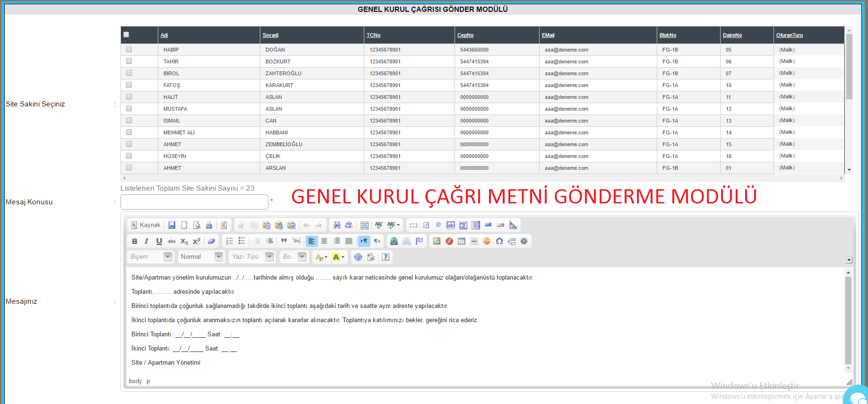Sort residents by BlokNo header

click(x=668, y=35)
